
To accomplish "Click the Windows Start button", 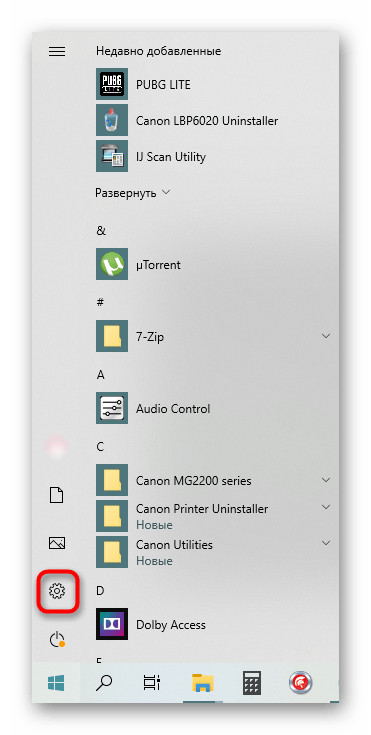I will [x=56, y=682].
